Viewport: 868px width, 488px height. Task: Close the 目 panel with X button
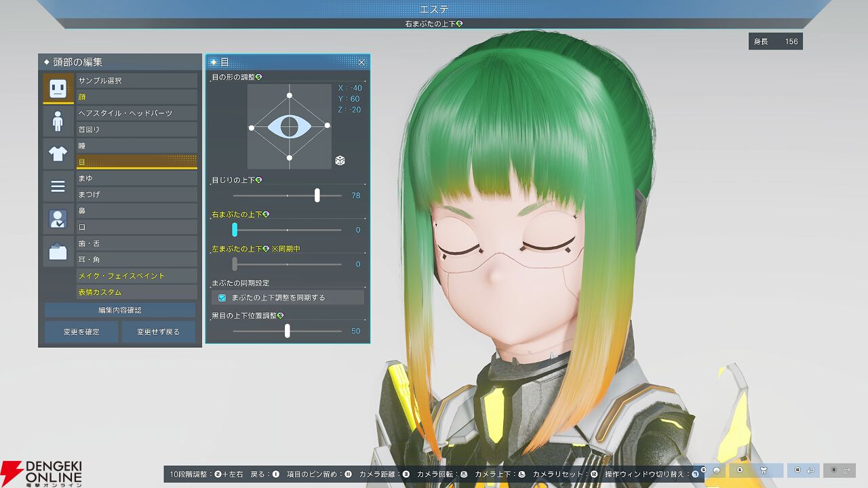pyautogui.click(x=361, y=62)
